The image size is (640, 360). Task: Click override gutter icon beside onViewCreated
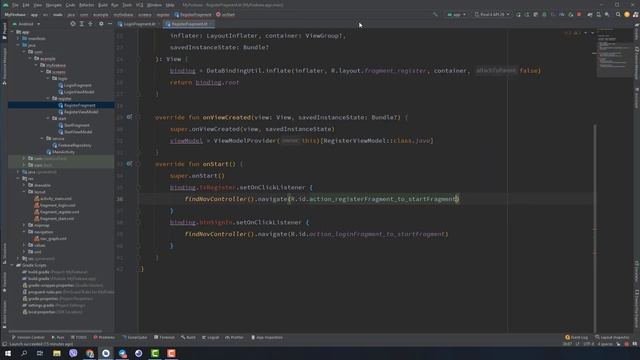pos(129,117)
